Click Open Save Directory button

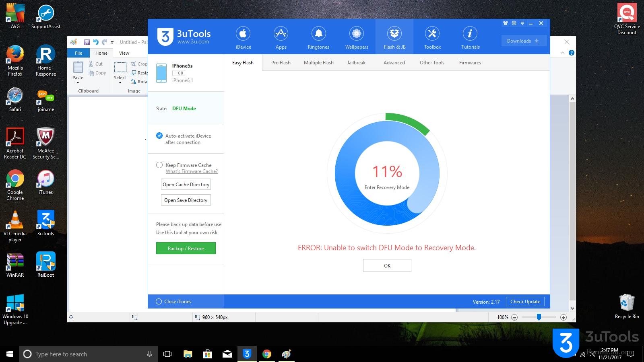click(186, 200)
